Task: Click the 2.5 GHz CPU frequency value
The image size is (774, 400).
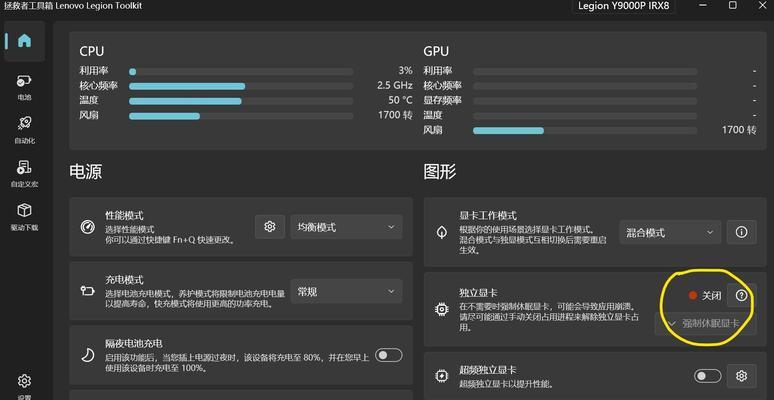Action: 395,85
